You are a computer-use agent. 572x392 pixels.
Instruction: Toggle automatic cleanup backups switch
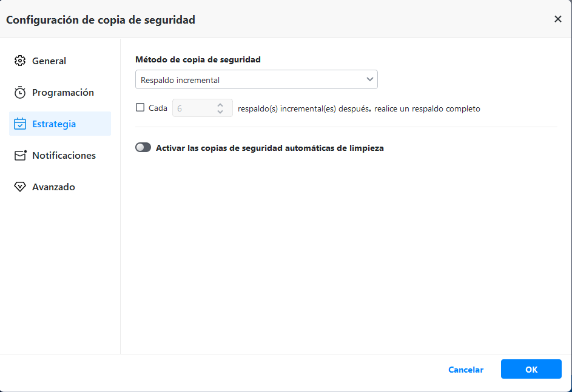[143, 147]
